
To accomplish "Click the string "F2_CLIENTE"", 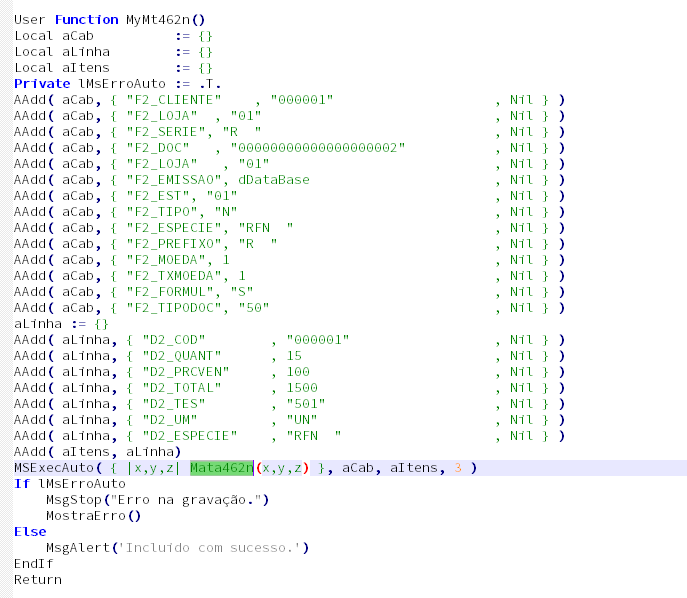I will click(174, 100).
